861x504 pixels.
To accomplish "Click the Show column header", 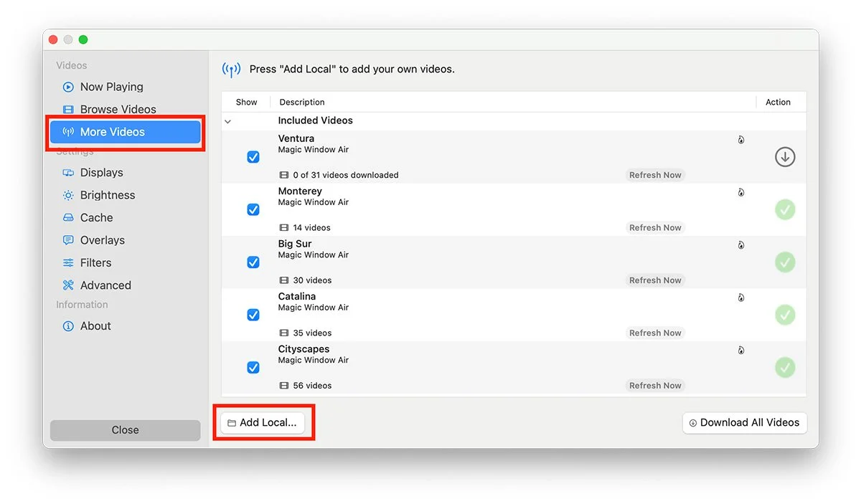I will point(246,103).
